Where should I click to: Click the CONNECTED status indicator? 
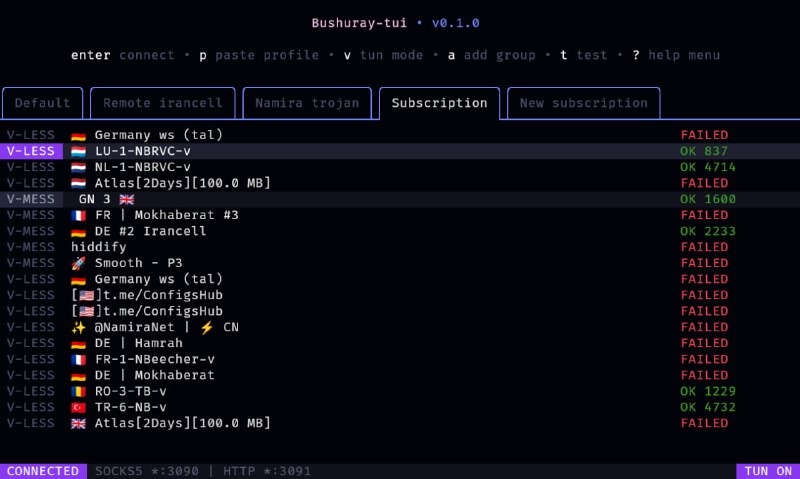pyautogui.click(x=43, y=471)
